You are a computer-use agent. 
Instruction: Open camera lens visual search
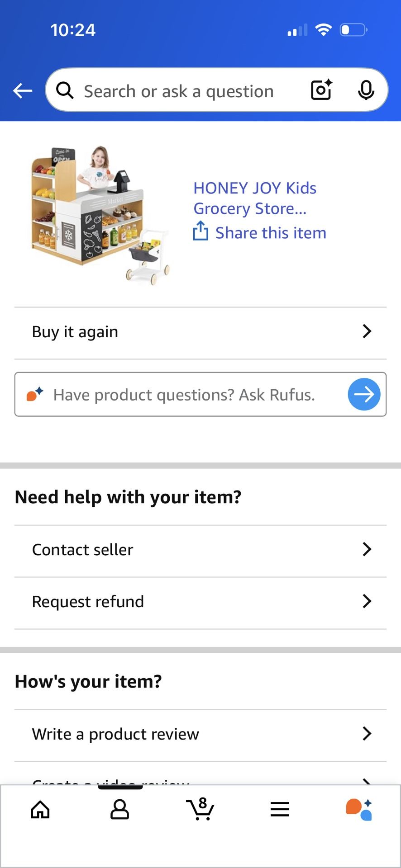click(321, 90)
